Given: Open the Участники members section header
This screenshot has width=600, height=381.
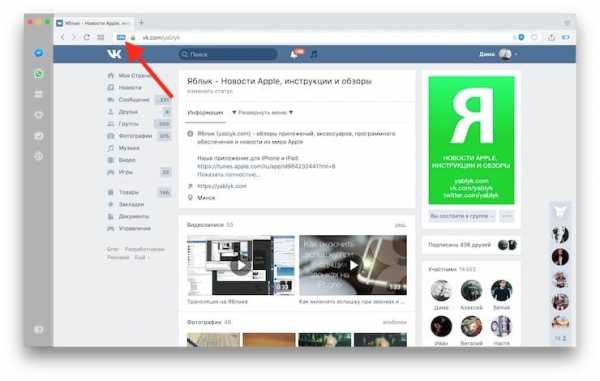Looking at the screenshot, I should 452,269.
